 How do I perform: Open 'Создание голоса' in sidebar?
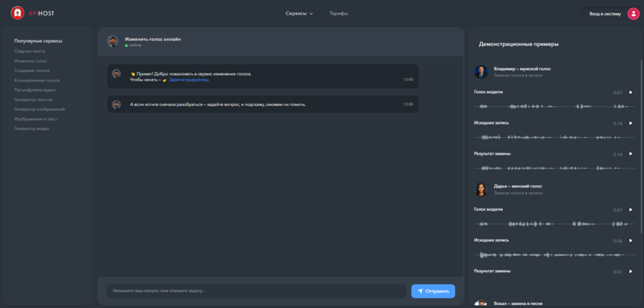click(x=32, y=70)
